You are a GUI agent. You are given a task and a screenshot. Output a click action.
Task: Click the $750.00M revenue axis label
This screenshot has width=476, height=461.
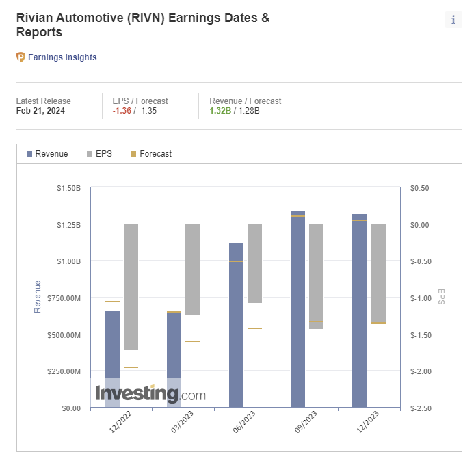pyautogui.click(x=64, y=298)
